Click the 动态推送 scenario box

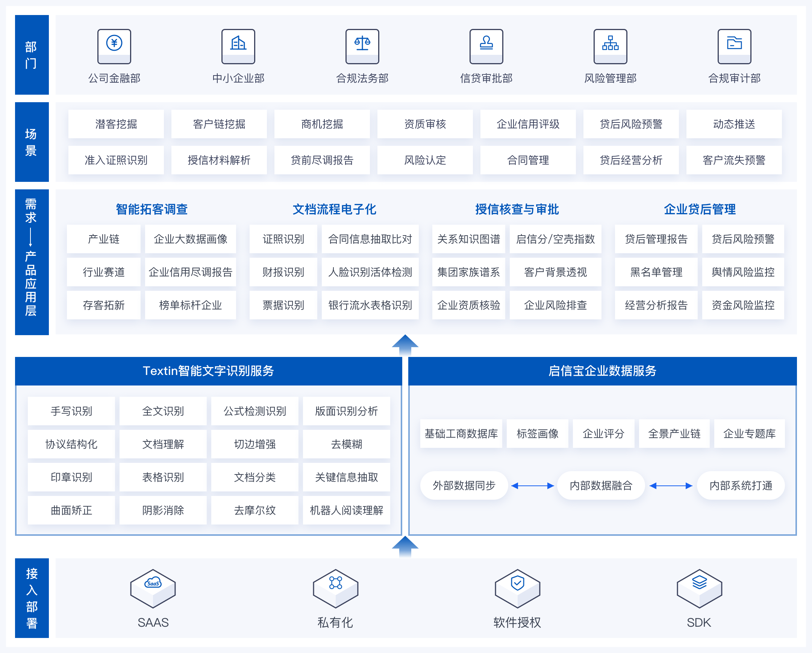(734, 124)
